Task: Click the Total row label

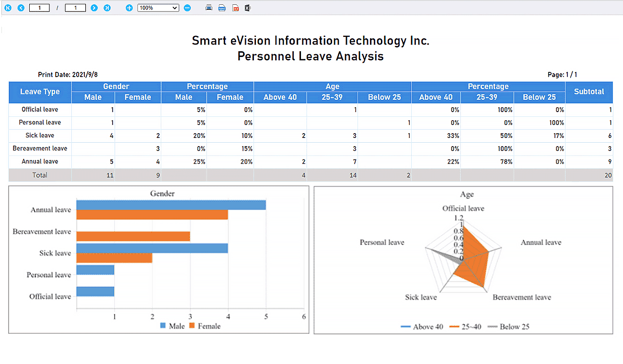Action: [40, 175]
